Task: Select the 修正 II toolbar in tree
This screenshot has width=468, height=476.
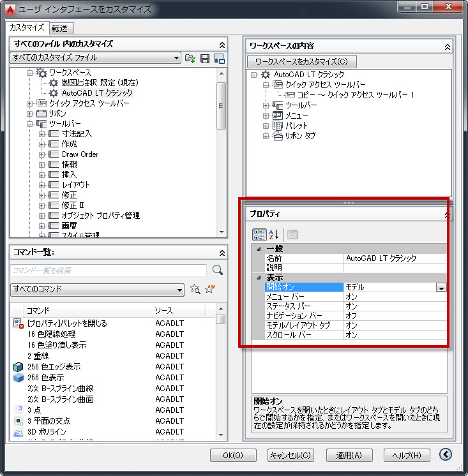Action: [73, 205]
